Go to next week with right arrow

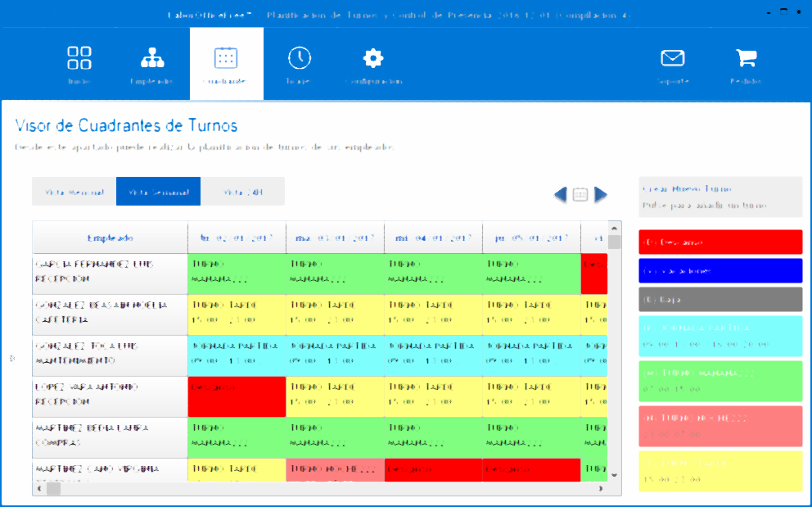tap(601, 195)
